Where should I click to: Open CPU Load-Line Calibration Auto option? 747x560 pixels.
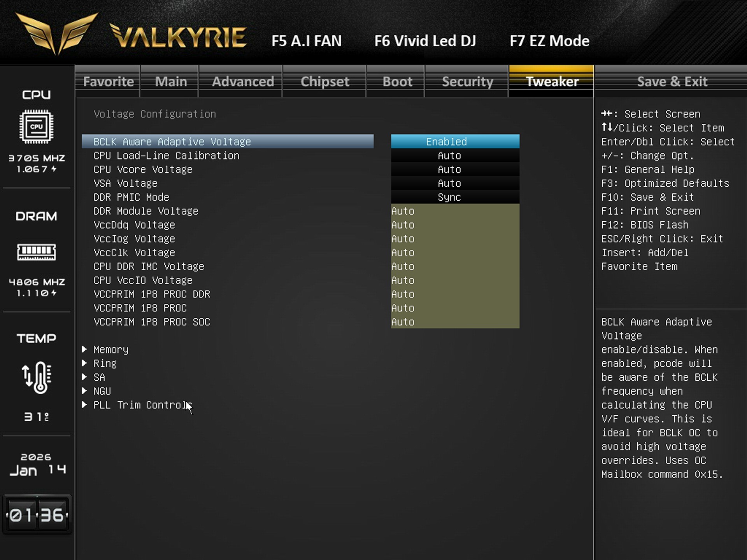[x=455, y=156]
